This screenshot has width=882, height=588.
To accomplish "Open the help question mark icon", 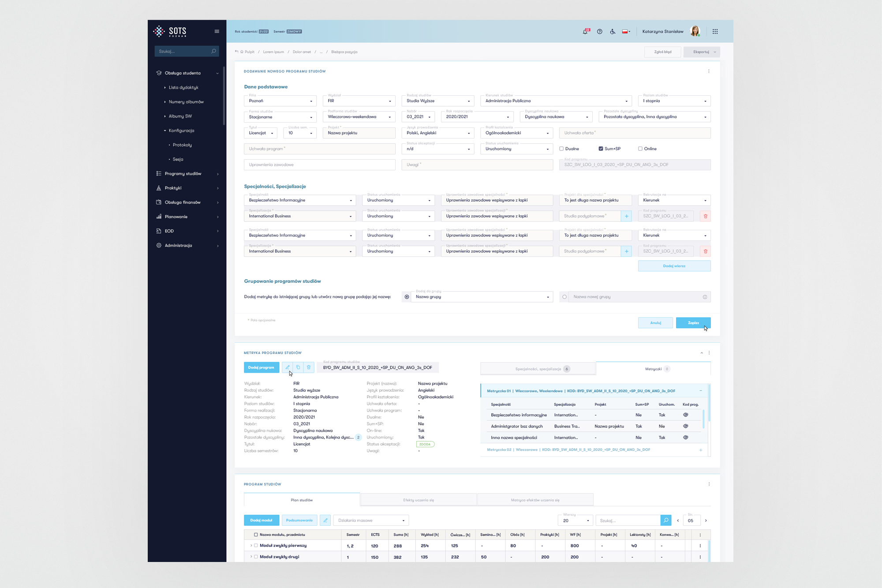I will (599, 31).
